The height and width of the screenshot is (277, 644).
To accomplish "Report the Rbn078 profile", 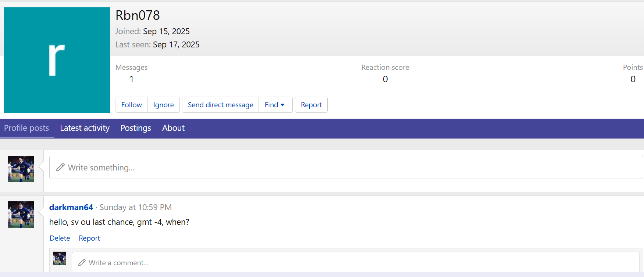I will tap(311, 105).
